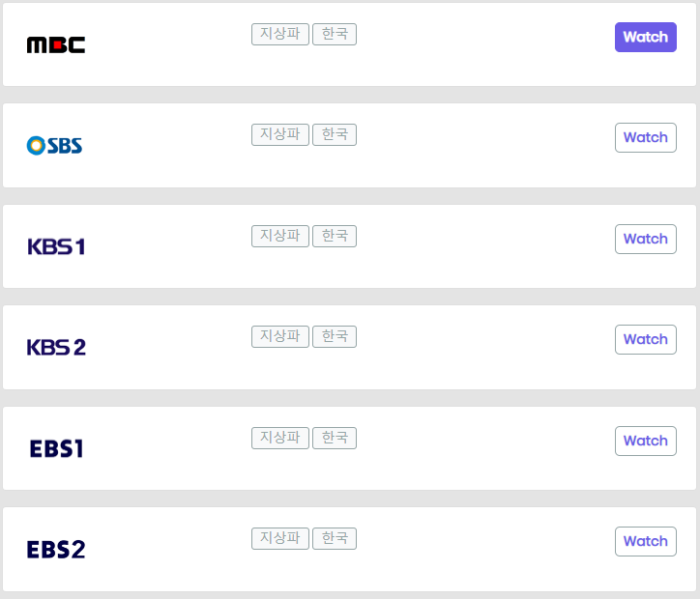Click the 지상파 tag on KBS 2 row
Image resolution: width=700 pixels, height=599 pixels.
pyautogui.click(x=280, y=336)
